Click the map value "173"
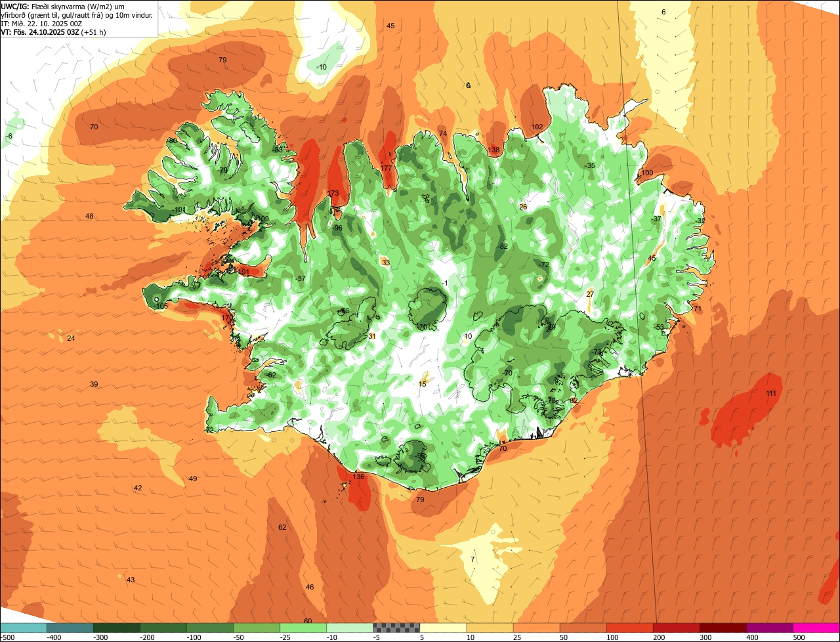This screenshot has height=642, width=840. coord(333,194)
